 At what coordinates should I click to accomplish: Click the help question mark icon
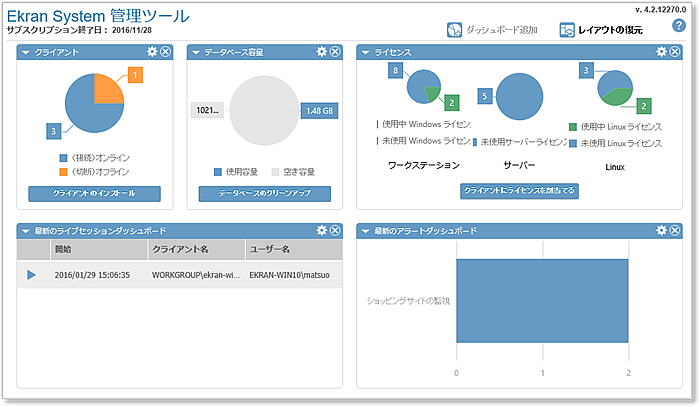[679, 26]
